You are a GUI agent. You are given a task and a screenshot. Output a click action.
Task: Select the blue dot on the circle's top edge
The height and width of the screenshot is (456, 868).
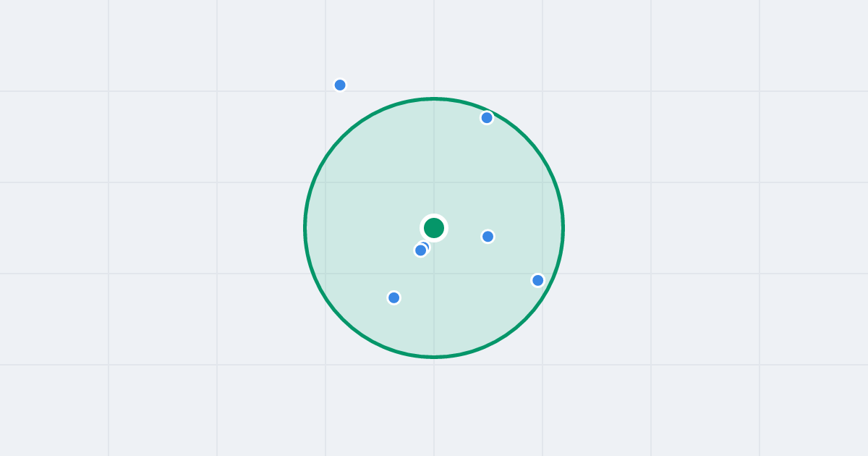[487, 117]
